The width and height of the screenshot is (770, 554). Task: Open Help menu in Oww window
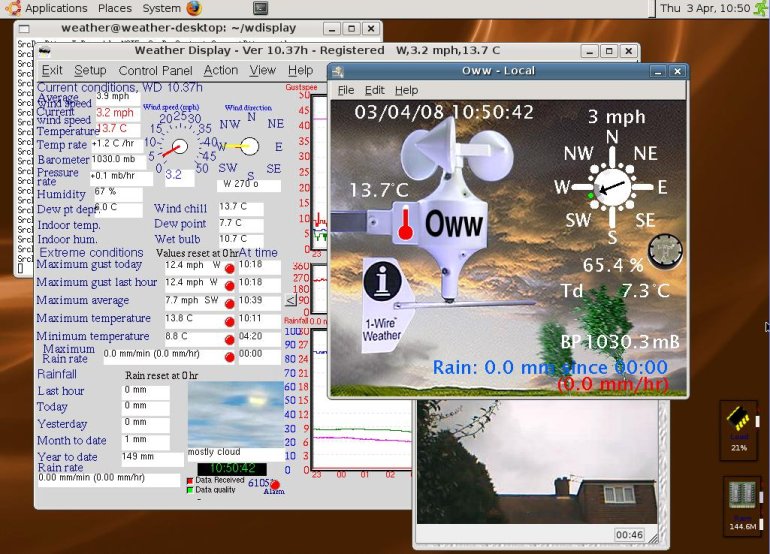coord(407,90)
